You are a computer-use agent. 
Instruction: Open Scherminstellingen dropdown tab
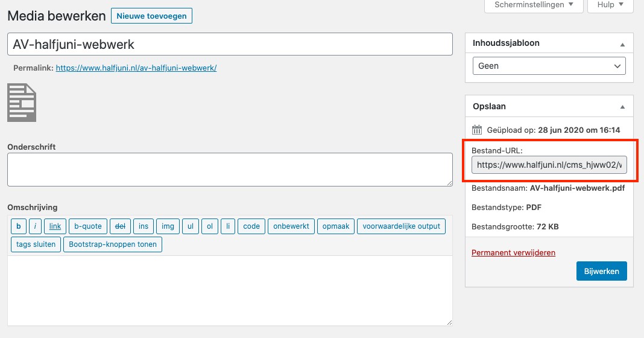(x=534, y=5)
